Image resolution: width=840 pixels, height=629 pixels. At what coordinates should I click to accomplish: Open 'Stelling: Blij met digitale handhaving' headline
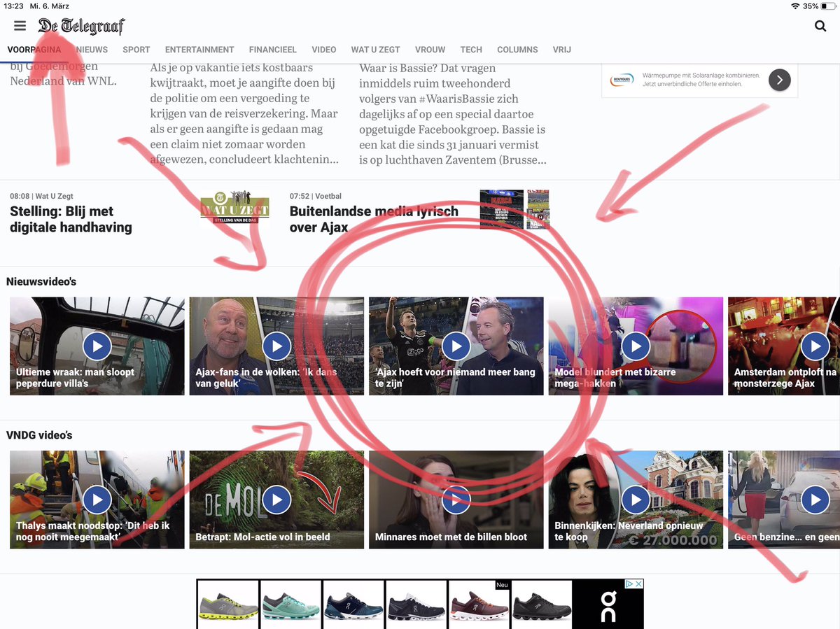pyautogui.click(x=71, y=219)
